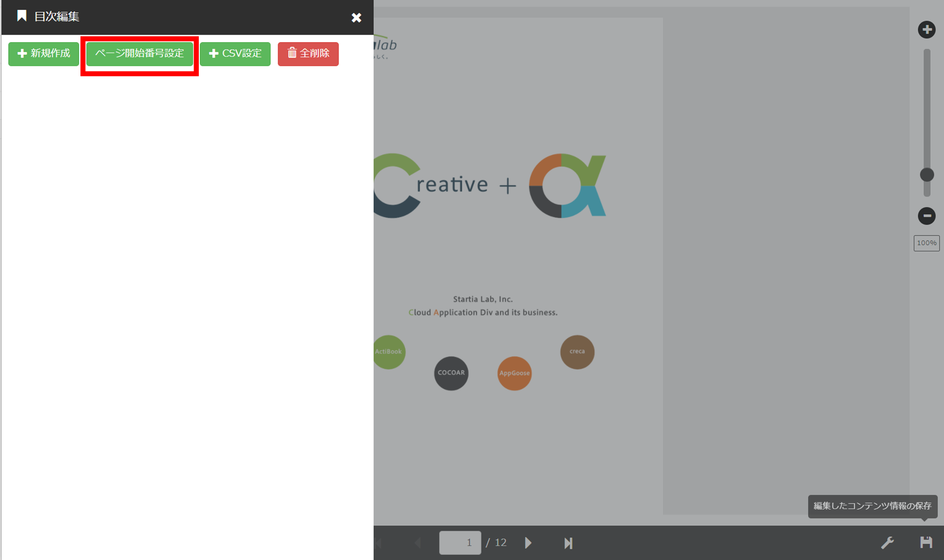This screenshot has width=944, height=560.
Task: Zoom out with the minus icon
Action: point(927,216)
